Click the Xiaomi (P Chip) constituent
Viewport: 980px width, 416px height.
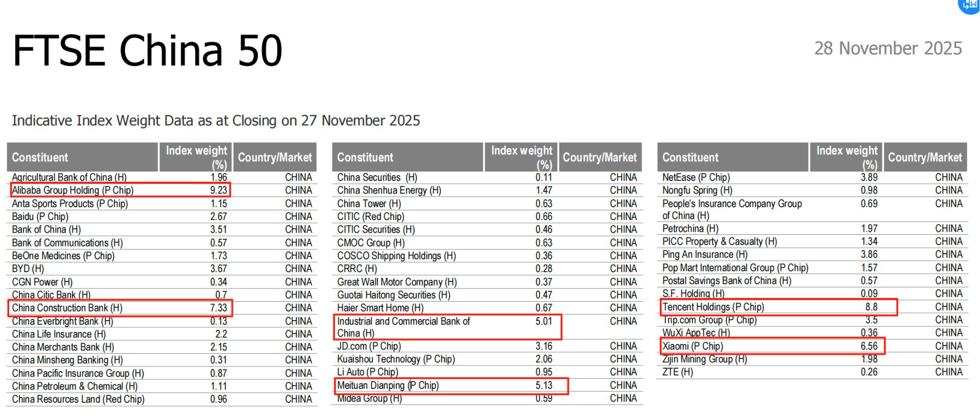(x=692, y=346)
